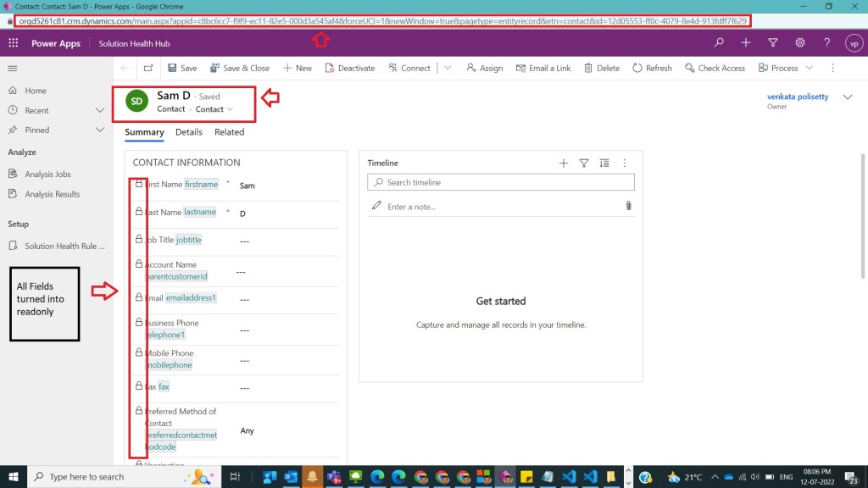Switch to the Details tab
The width and height of the screenshot is (868, 488).
tap(189, 132)
